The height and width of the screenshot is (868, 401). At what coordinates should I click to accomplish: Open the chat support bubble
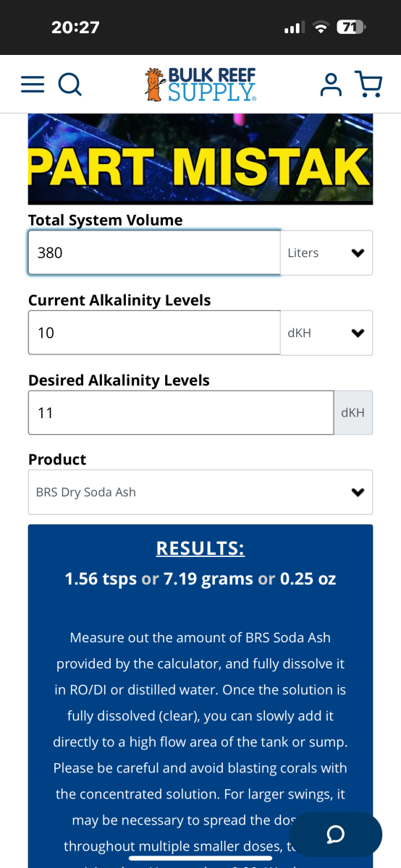click(335, 835)
